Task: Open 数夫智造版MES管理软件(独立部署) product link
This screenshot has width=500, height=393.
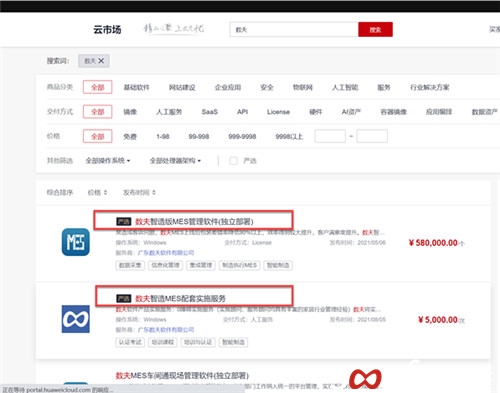Action: point(194,222)
